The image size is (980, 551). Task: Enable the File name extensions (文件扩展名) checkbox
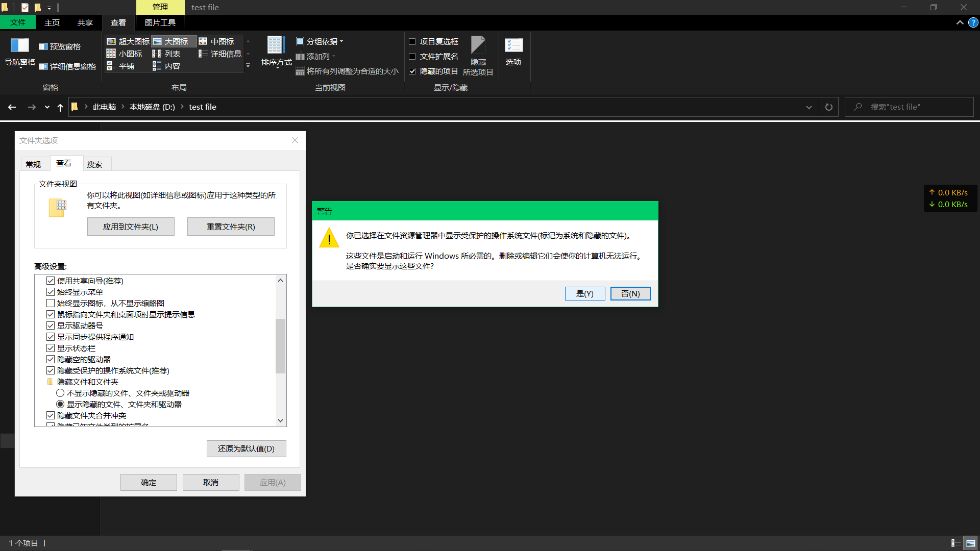point(412,57)
